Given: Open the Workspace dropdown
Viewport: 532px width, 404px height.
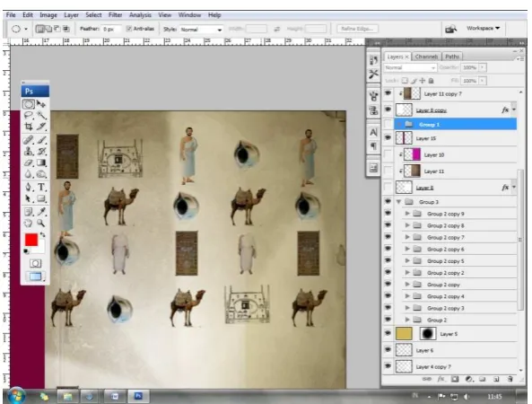Looking at the screenshot, I should [484, 28].
